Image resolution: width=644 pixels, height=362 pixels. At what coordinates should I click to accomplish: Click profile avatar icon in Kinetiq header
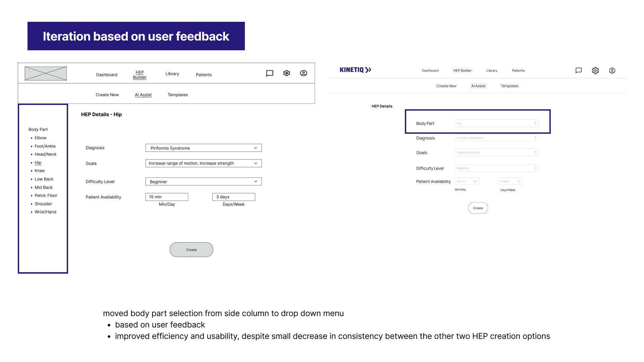(612, 70)
